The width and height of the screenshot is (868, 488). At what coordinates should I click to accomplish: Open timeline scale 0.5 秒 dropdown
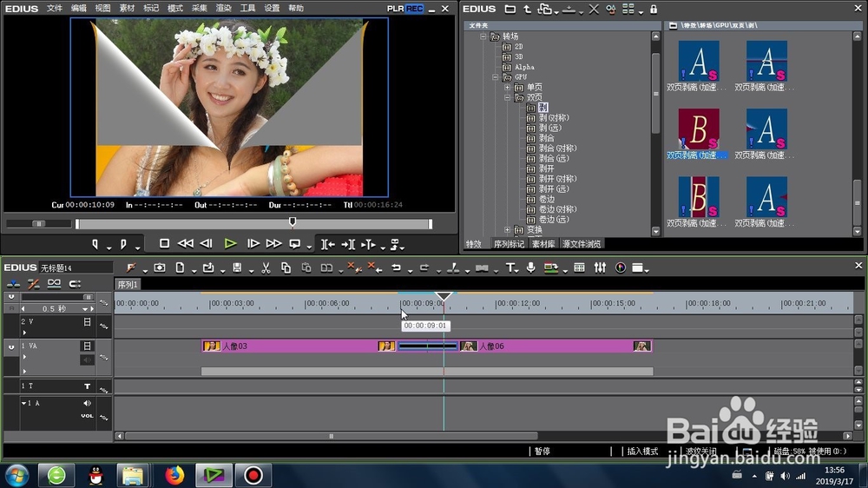[85, 309]
